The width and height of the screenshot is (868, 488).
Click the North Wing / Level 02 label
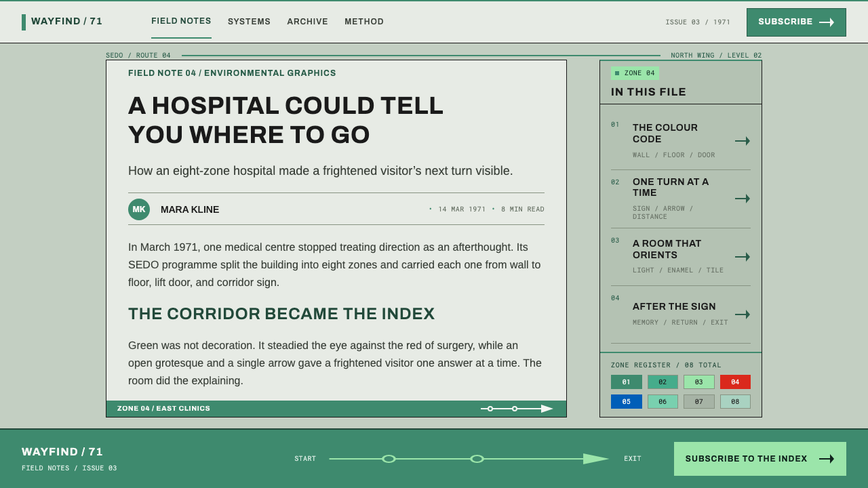[716, 56]
